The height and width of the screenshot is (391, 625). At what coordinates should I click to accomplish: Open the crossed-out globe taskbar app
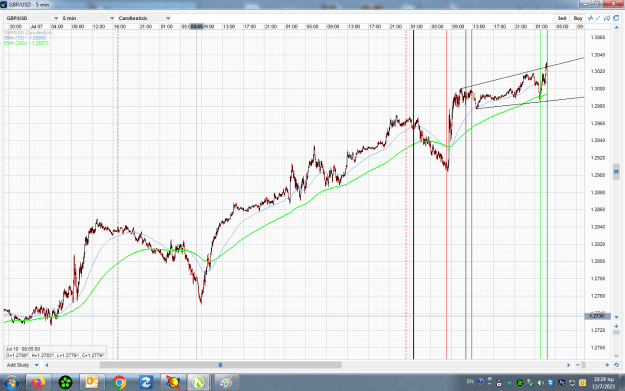pyautogui.click(x=173, y=383)
